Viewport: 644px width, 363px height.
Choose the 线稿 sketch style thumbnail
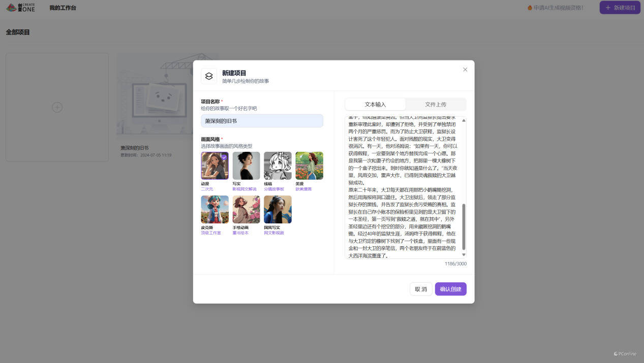pyautogui.click(x=278, y=166)
